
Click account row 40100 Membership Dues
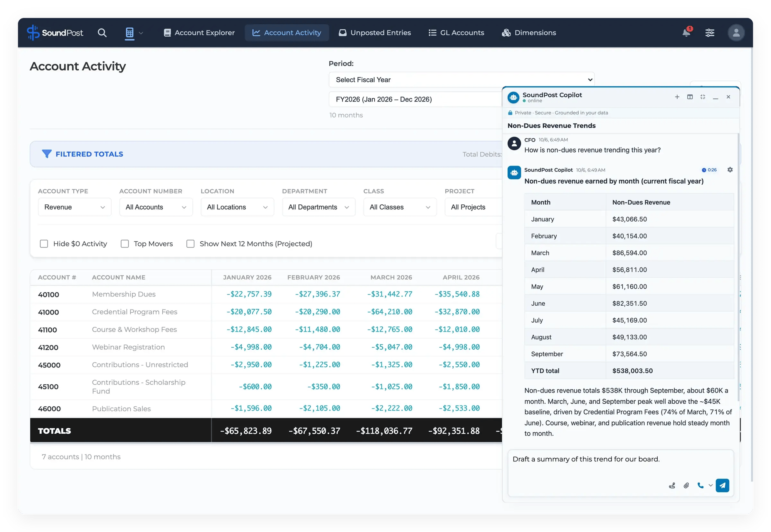[266, 294]
